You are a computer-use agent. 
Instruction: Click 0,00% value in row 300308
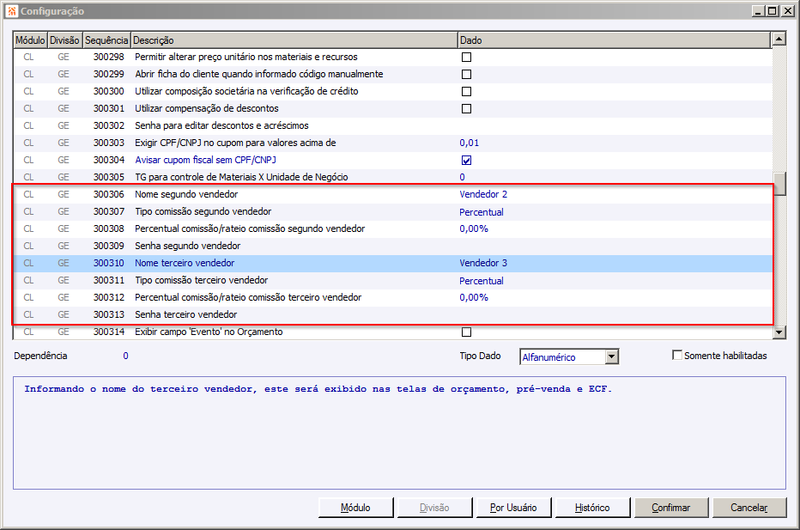click(x=473, y=229)
